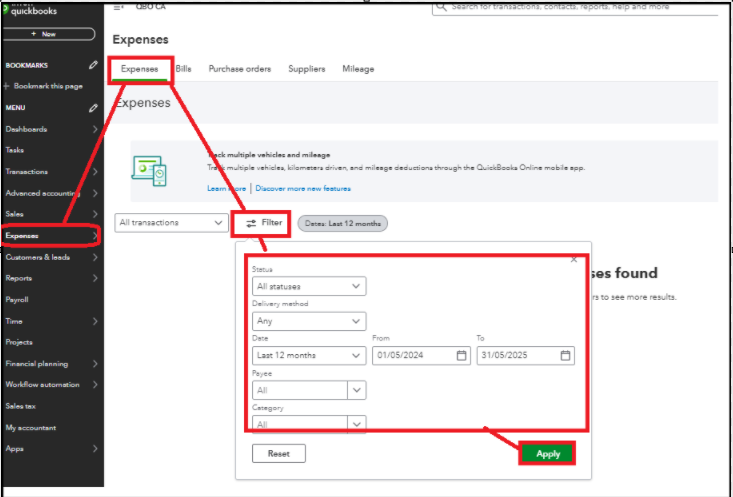
Task: Select the Expenses tab
Action: 139,69
